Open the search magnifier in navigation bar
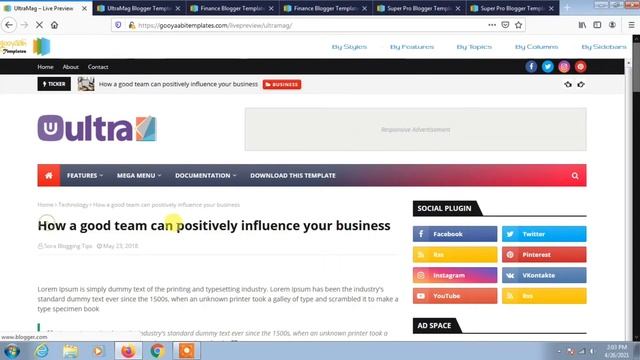Viewport: 640px width, 360px height. pos(575,176)
